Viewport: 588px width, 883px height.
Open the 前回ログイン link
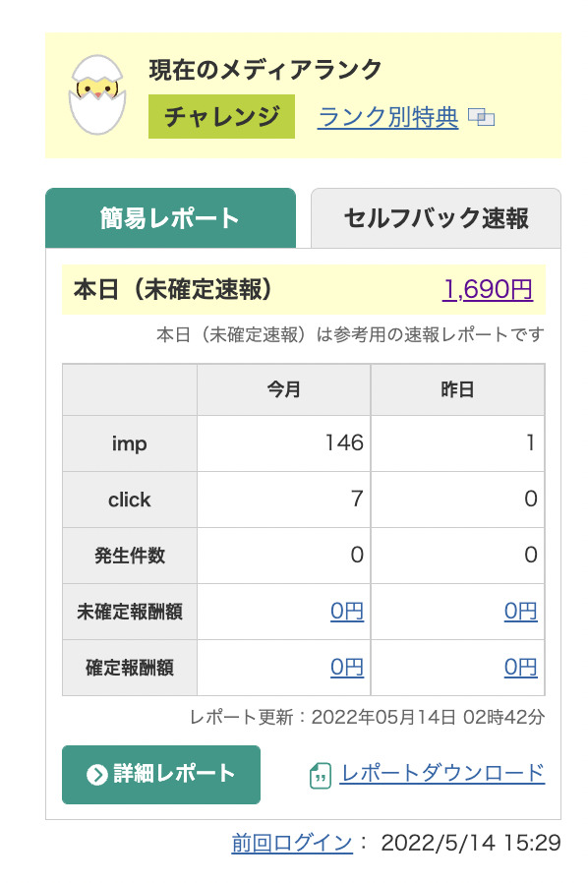click(x=292, y=843)
